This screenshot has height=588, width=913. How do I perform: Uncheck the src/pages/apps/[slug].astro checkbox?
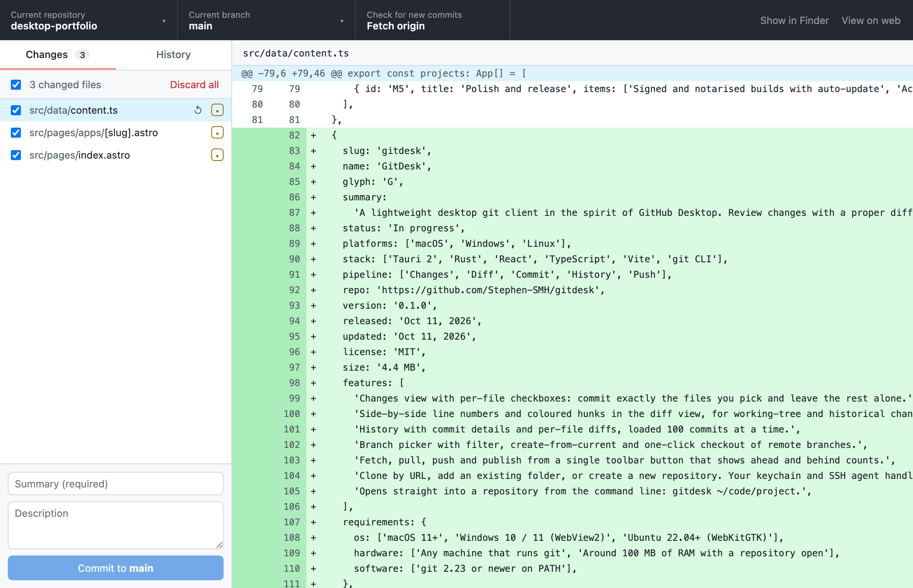point(16,133)
